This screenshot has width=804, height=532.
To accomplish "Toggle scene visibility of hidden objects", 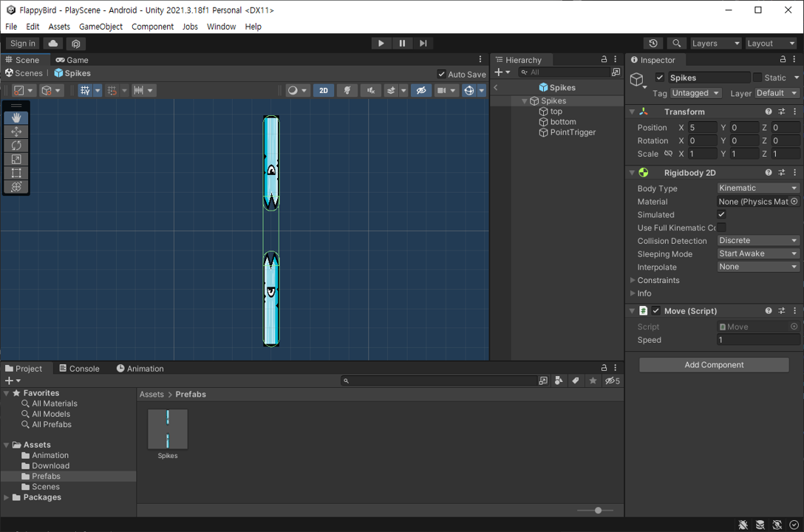I will coord(421,91).
